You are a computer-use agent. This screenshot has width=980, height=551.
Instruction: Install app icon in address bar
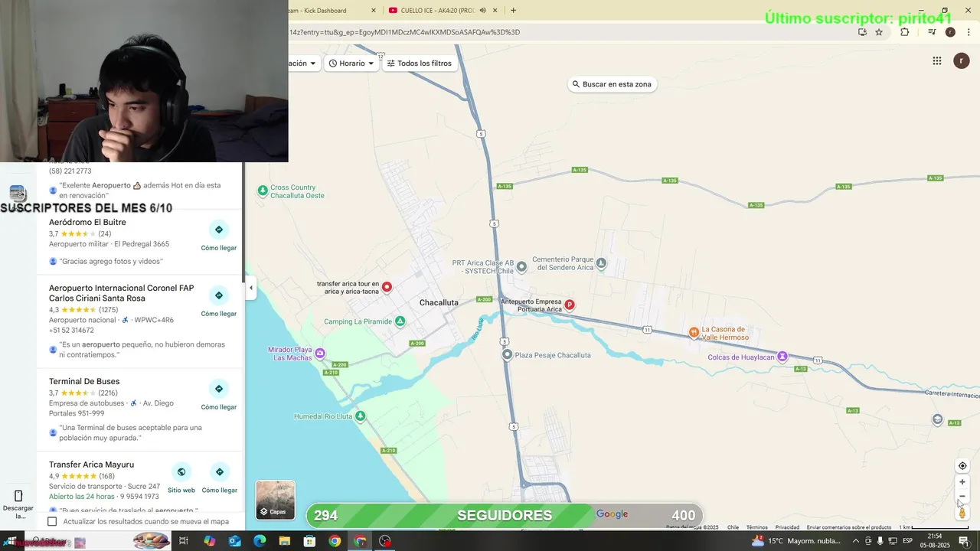coord(862,32)
